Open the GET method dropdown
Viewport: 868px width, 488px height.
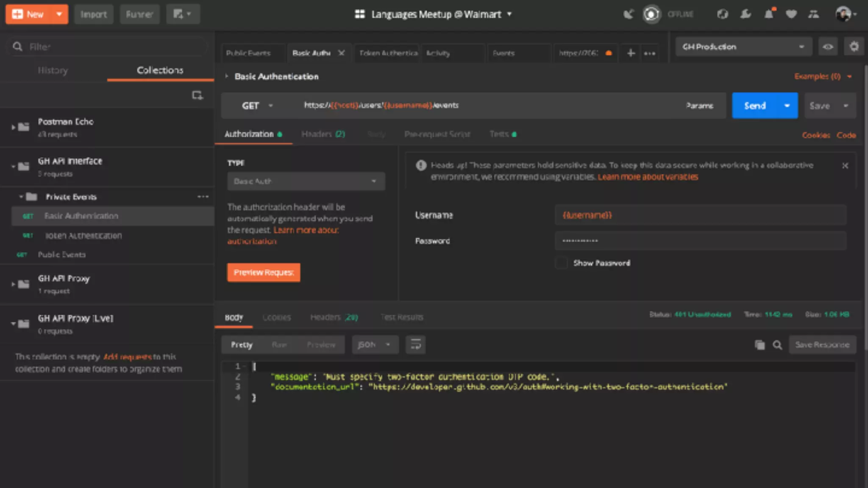(257, 105)
